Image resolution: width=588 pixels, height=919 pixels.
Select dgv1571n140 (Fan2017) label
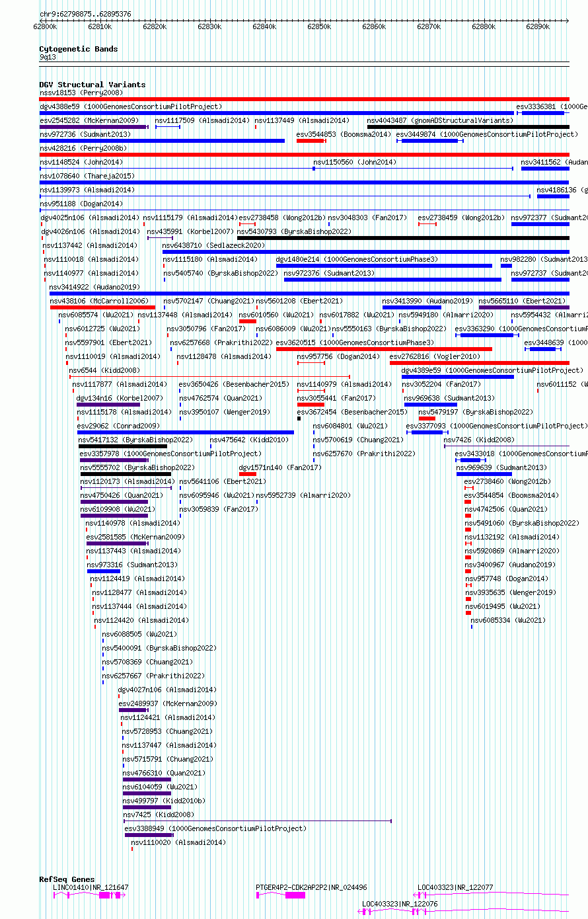(280, 467)
